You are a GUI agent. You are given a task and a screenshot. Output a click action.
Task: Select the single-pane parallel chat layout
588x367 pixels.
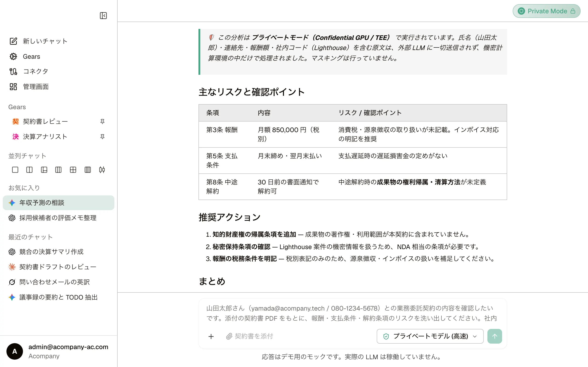[x=15, y=170]
